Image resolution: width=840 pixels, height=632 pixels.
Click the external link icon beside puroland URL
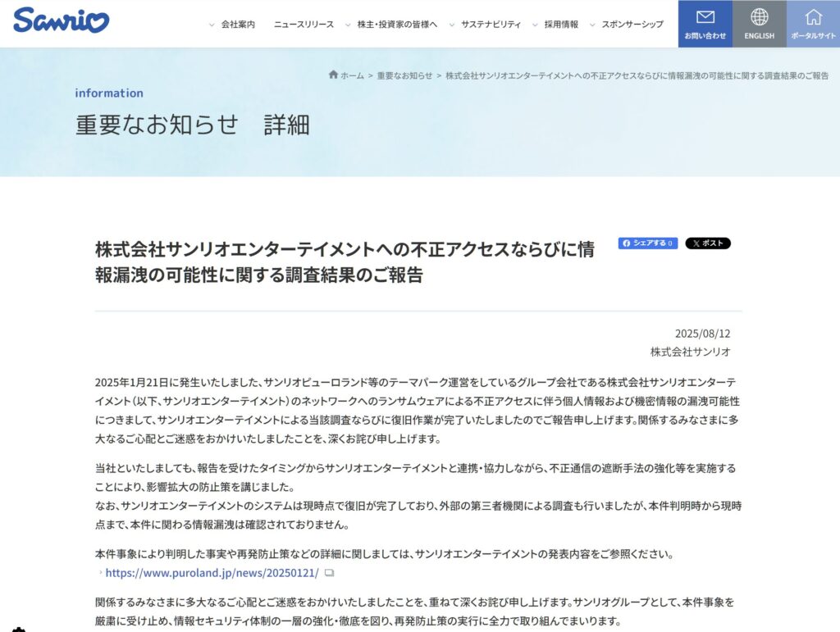pyautogui.click(x=330, y=573)
